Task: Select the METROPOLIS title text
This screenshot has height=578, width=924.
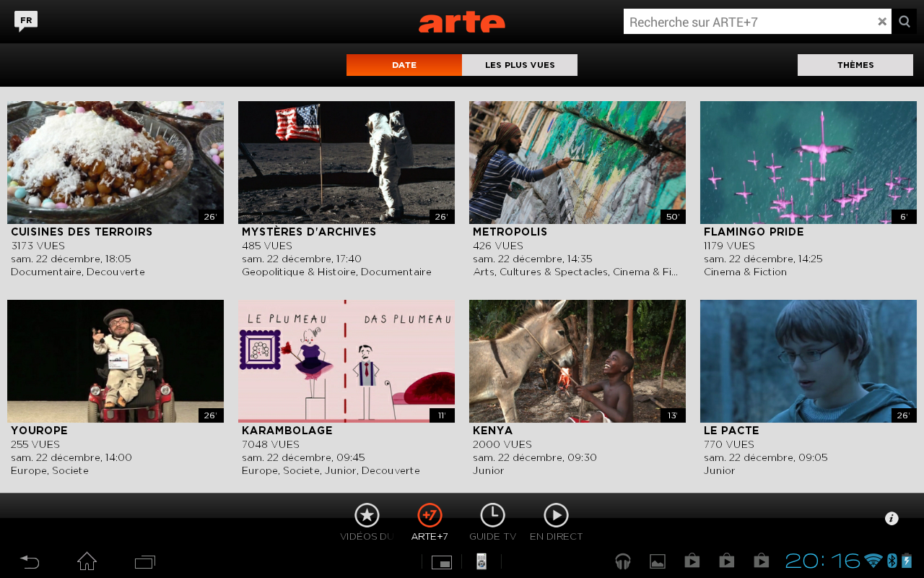Action: pos(510,232)
